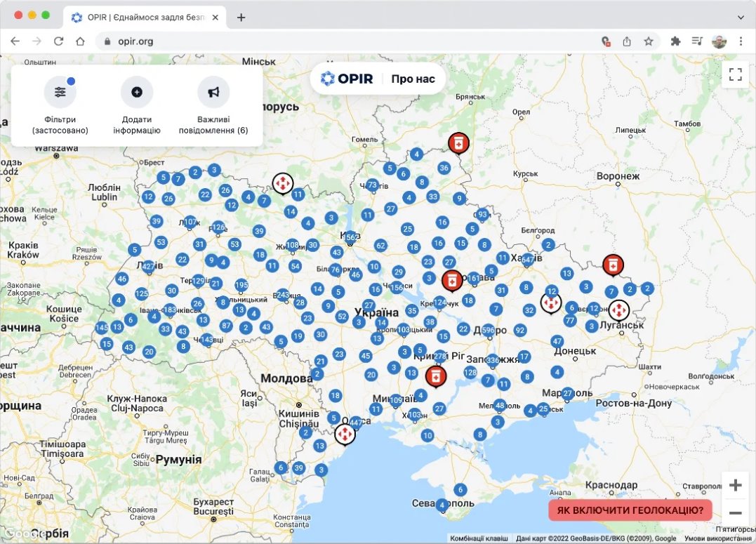The width and height of the screenshot is (756, 544).
Task: Click the hazard marker near Luhansk
Action: click(x=618, y=310)
